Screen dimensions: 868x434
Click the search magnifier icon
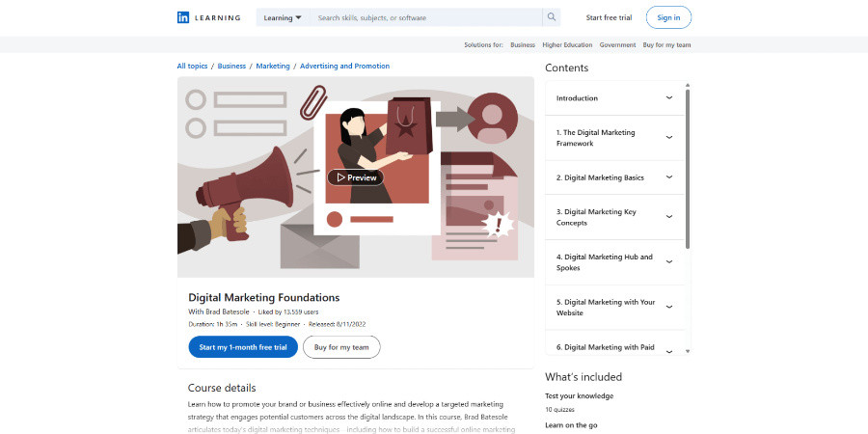(552, 17)
